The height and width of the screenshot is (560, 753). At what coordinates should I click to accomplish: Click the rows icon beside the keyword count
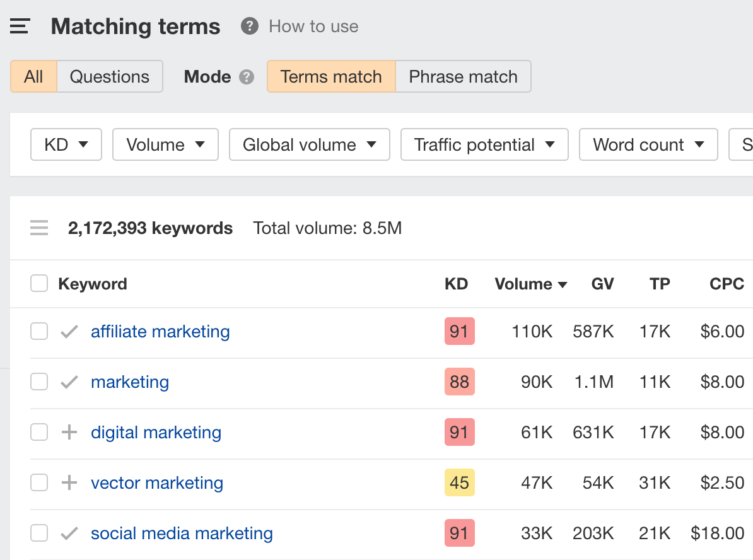[x=39, y=228]
